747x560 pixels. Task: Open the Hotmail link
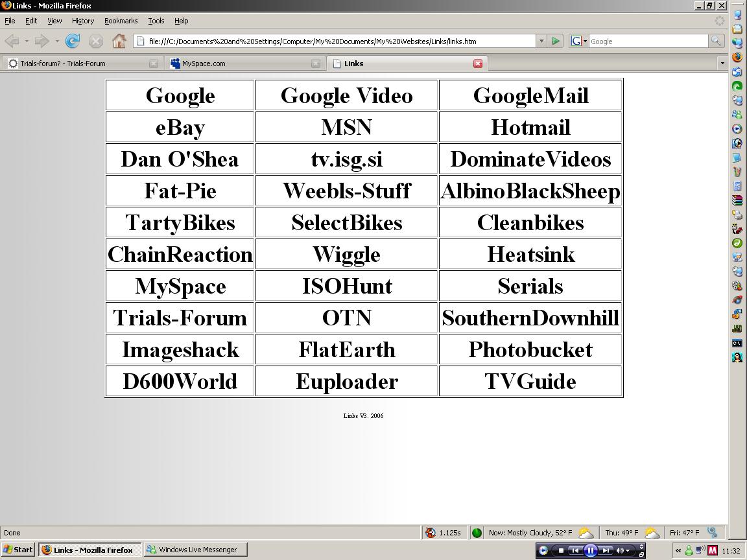tap(530, 128)
